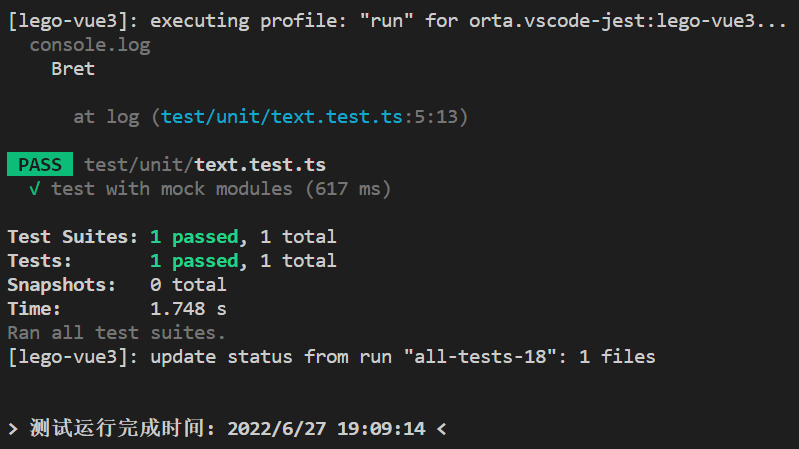The height and width of the screenshot is (449, 799).
Task: Click the 'Ran all test suites.' line
Action: 116,333
